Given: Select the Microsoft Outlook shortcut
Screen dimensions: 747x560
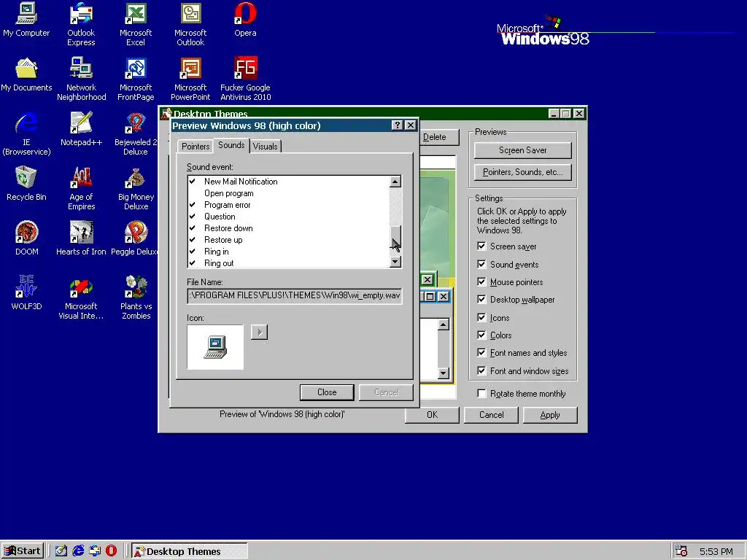Looking at the screenshot, I should point(190,24).
